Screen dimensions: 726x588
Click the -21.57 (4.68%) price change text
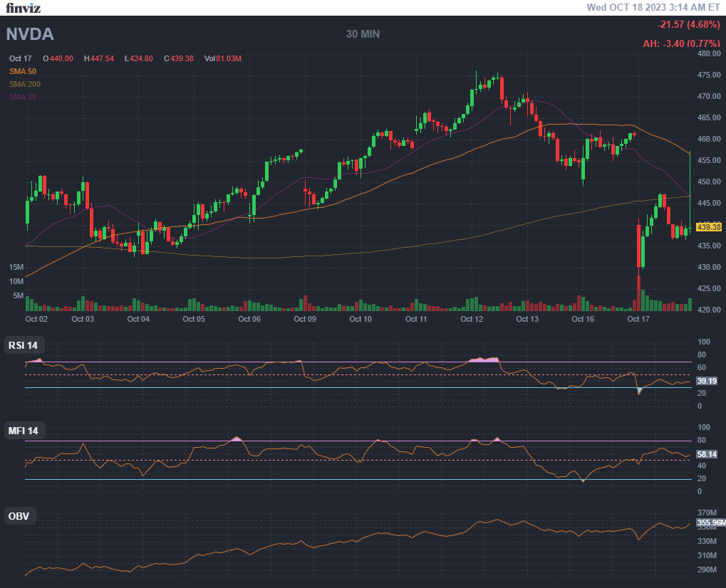tap(688, 25)
